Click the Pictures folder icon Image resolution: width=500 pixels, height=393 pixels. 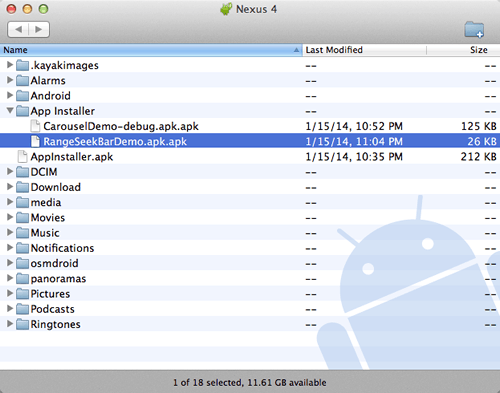coord(22,294)
